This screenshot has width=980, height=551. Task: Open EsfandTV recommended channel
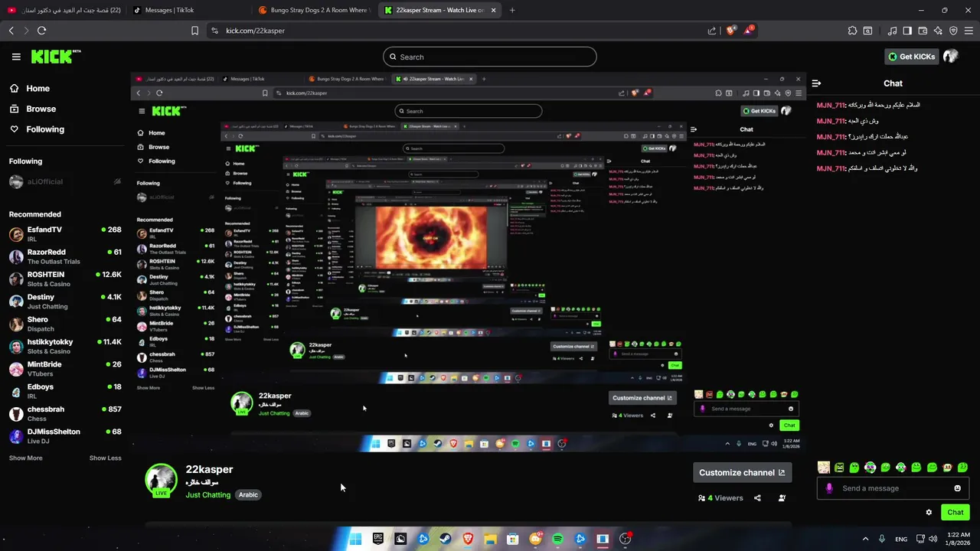pyautogui.click(x=65, y=234)
